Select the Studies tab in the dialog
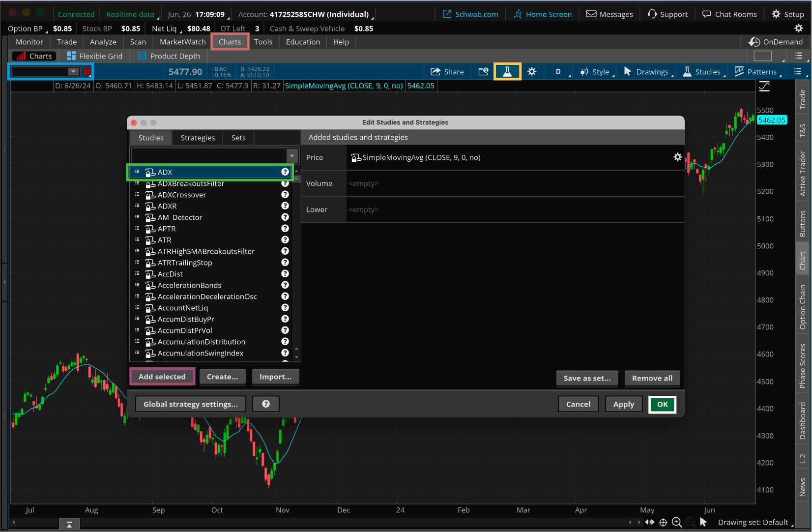Screen dimensions: 812x532 (151, 138)
